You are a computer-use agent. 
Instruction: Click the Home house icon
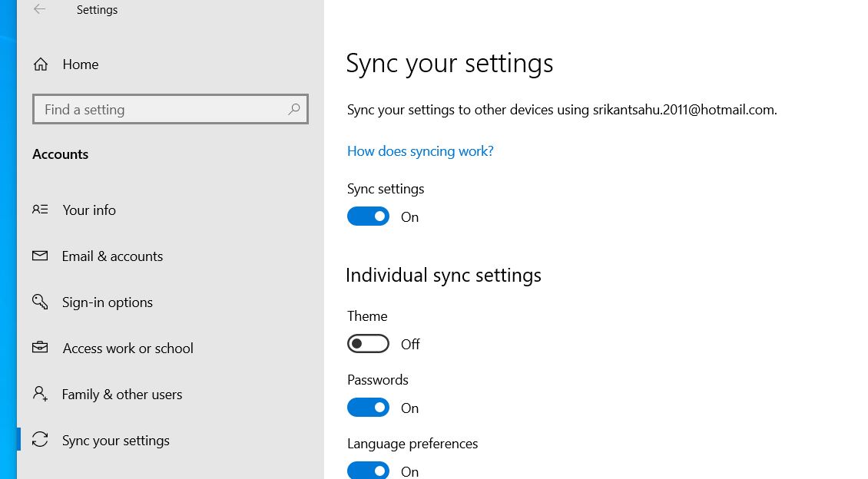click(41, 64)
